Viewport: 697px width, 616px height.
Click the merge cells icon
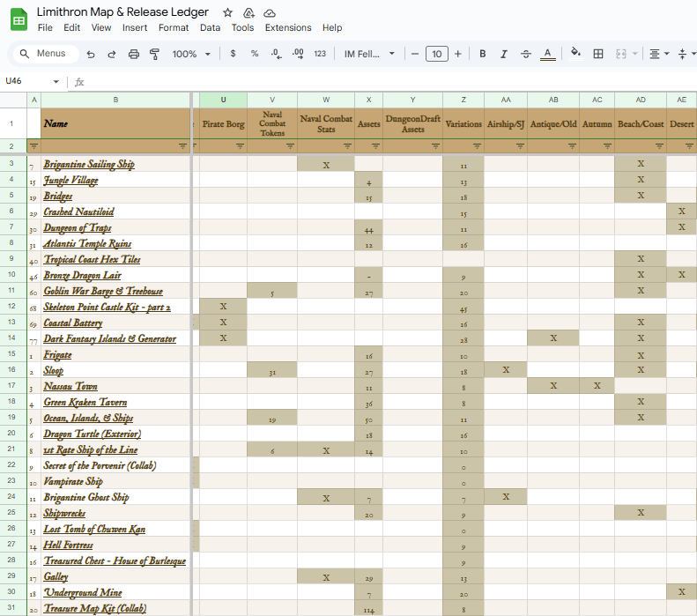pos(621,54)
